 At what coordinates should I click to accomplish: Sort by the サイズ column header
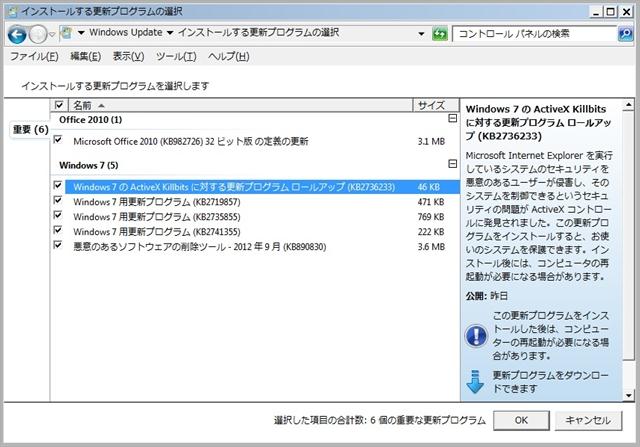click(x=436, y=105)
